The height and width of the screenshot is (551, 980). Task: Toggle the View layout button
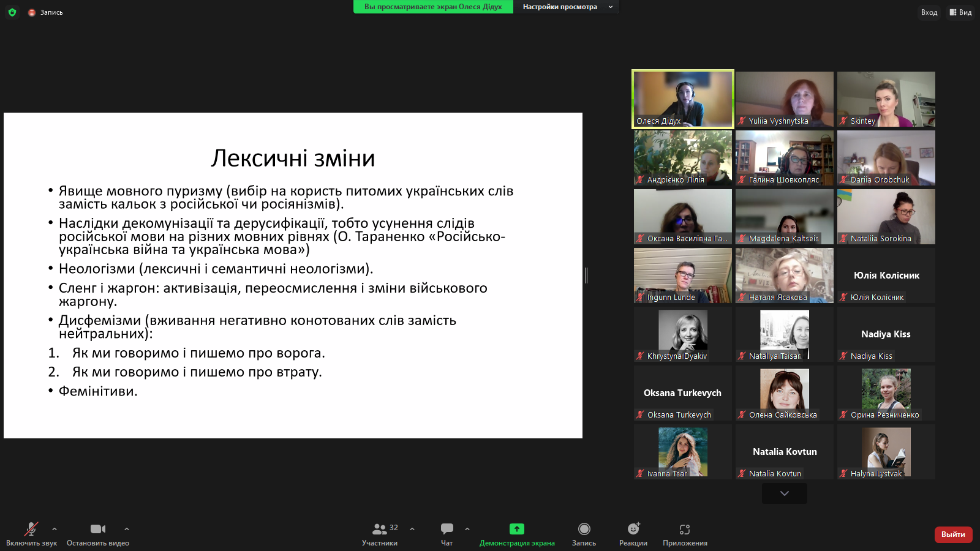pos(960,12)
